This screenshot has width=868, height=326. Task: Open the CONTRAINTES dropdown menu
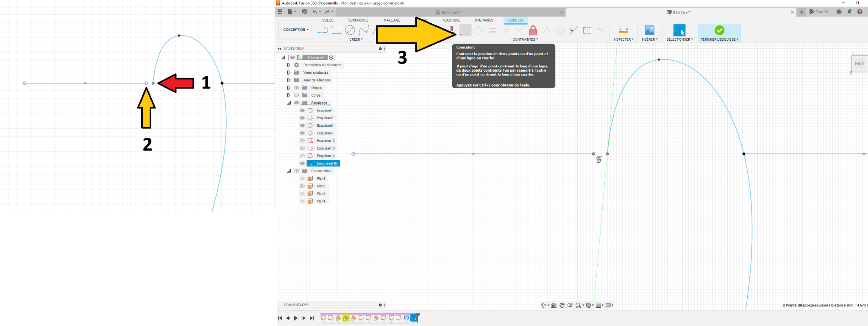tap(525, 39)
